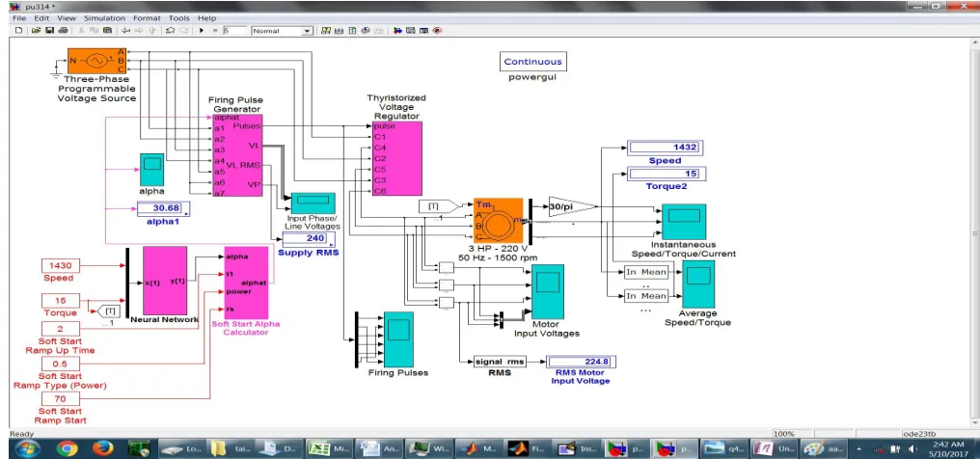The width and height of the screenshot is (980, 459).
Task: Click the Print toolbar icon
Action: 62,31
